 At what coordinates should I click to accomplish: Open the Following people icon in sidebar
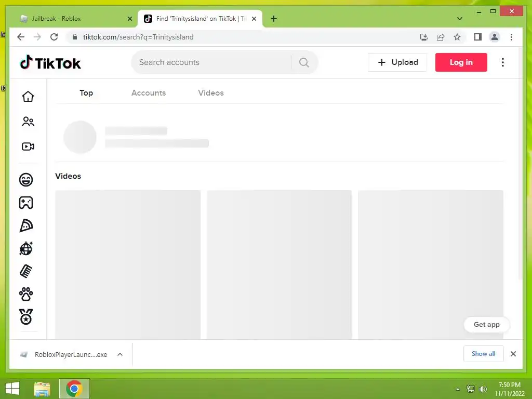(x=28, y=122)
